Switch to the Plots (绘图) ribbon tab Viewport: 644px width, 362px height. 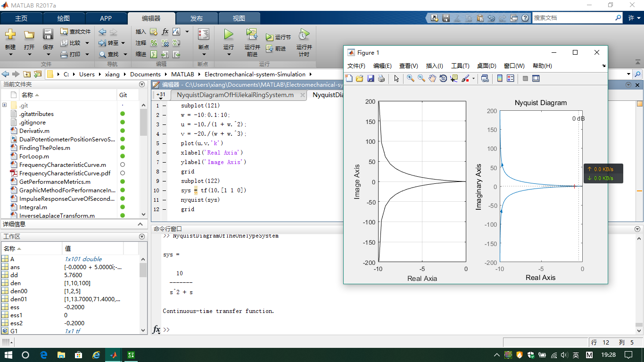point(64,18)
